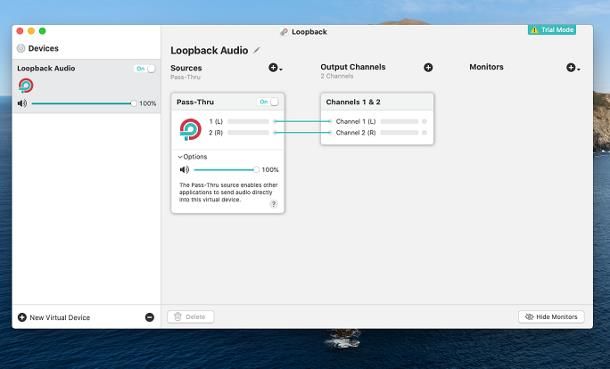The width and height of the screenshot is (610, 369).
Task: Zoom window with green button
Action: click(42, 31)
